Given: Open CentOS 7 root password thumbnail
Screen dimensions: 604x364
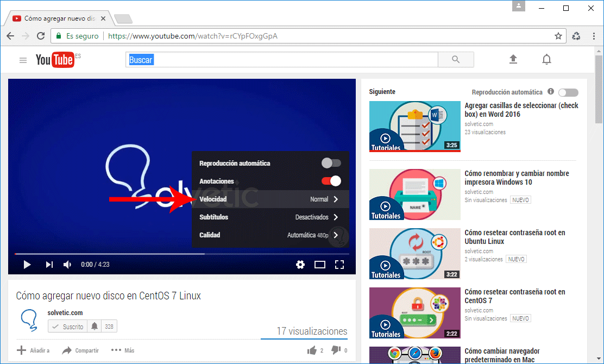Looking at the screenshot, I should point(415,313).
